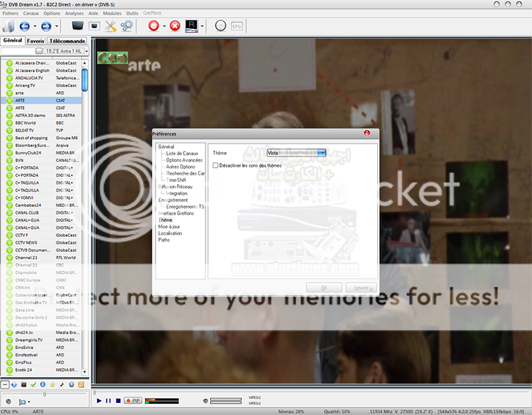Check 'Désactiver les sons des thèmes' checkbox
Viewport: 532px width, 415px height.
coord(215,165)
